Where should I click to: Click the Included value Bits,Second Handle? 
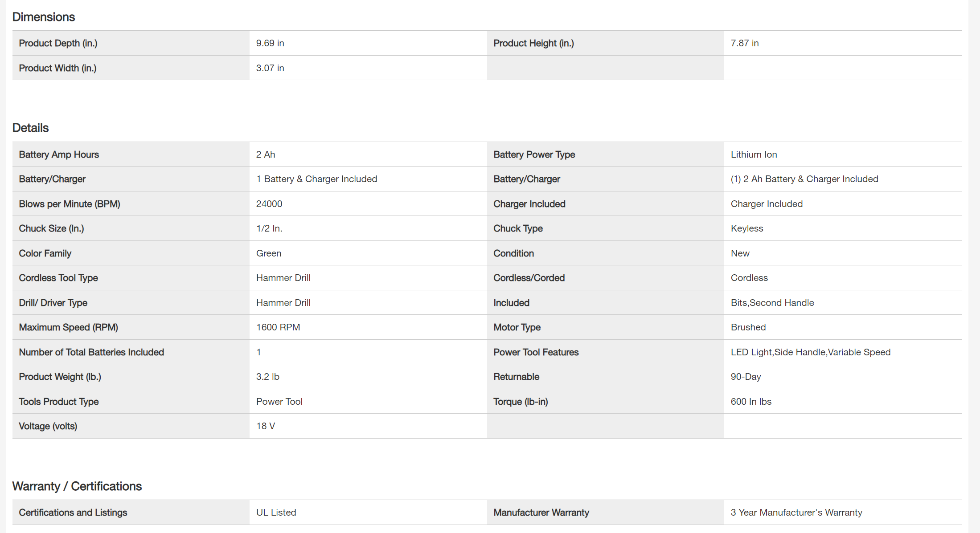tap(772, 303)
